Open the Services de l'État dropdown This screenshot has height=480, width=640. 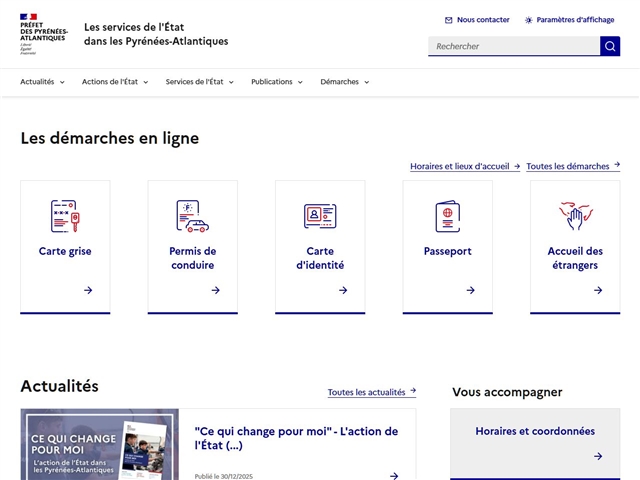coord(200,82)
